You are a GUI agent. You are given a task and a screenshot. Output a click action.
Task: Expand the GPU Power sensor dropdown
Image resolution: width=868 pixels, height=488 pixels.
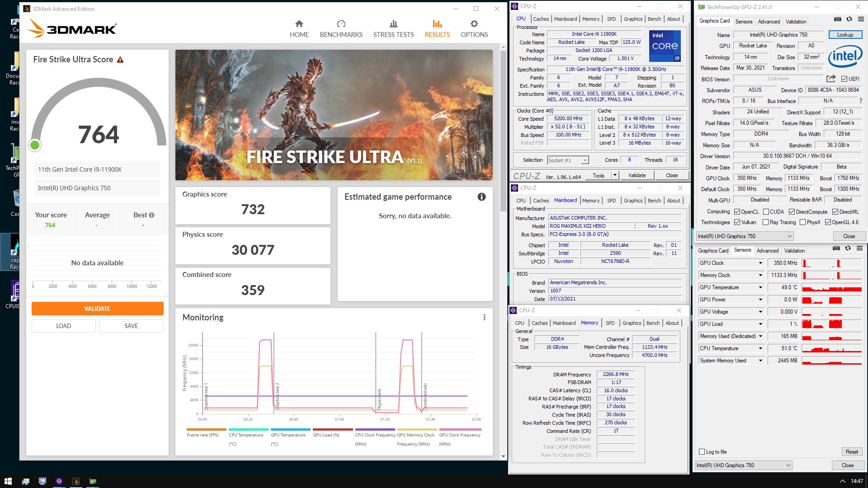click(760, 300)
